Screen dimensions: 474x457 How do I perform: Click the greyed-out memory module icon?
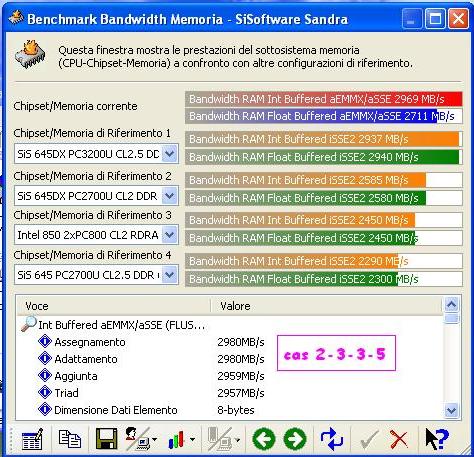220,439
